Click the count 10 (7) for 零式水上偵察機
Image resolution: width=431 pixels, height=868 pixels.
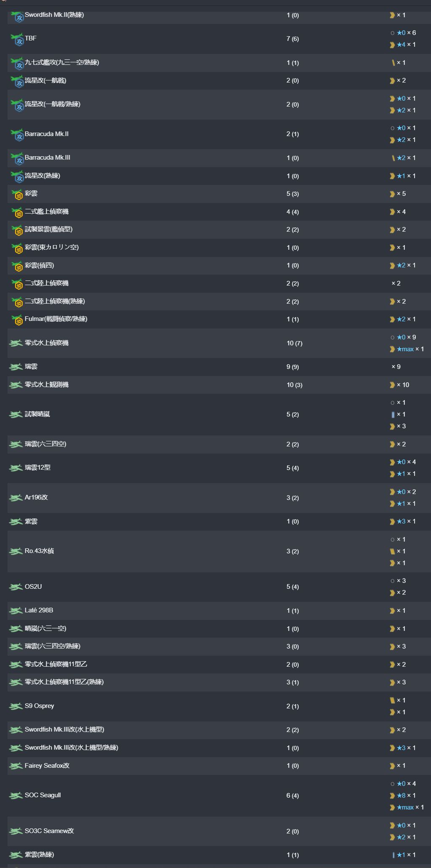294,343
